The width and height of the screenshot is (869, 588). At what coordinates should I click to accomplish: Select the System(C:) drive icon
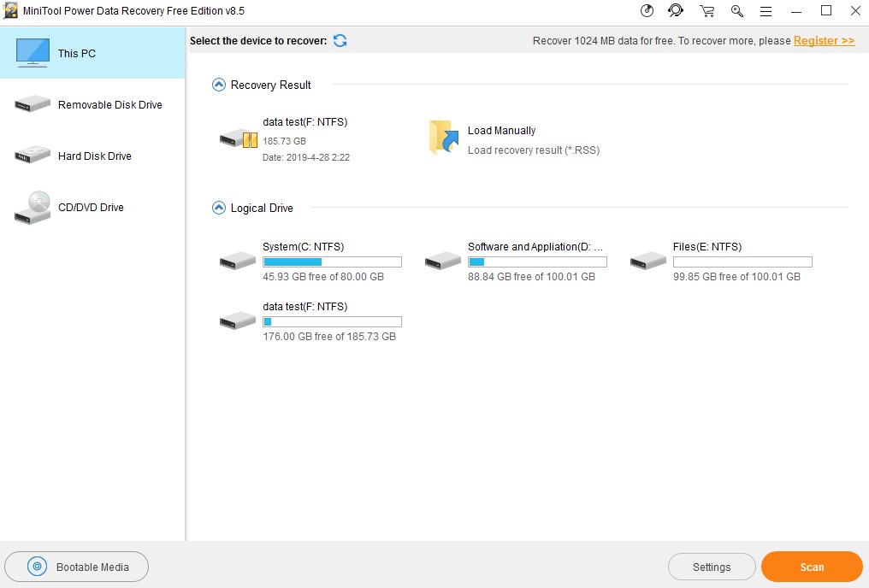tap(237, 261)
